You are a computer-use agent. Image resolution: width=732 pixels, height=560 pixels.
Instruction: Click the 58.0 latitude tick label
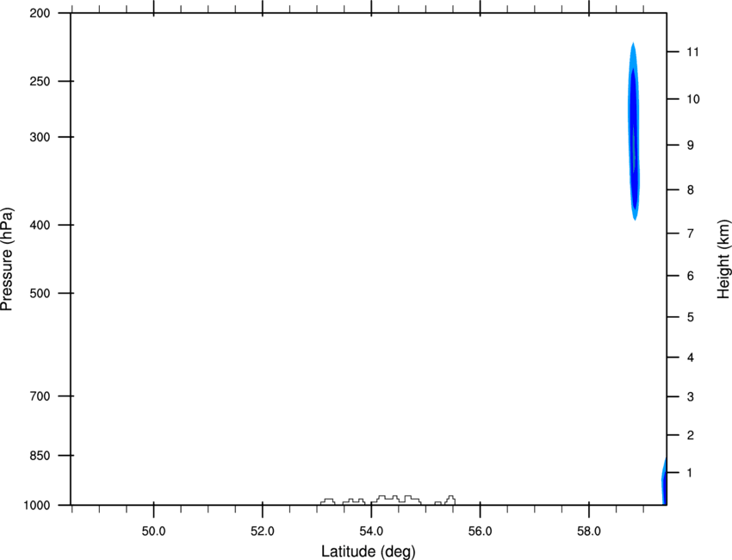pos(589,532)
